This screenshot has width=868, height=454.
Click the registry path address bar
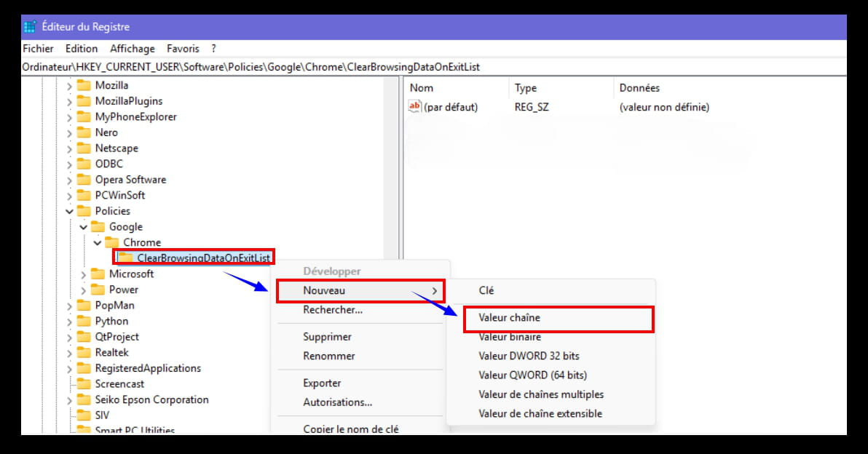[x=434, y=67]
